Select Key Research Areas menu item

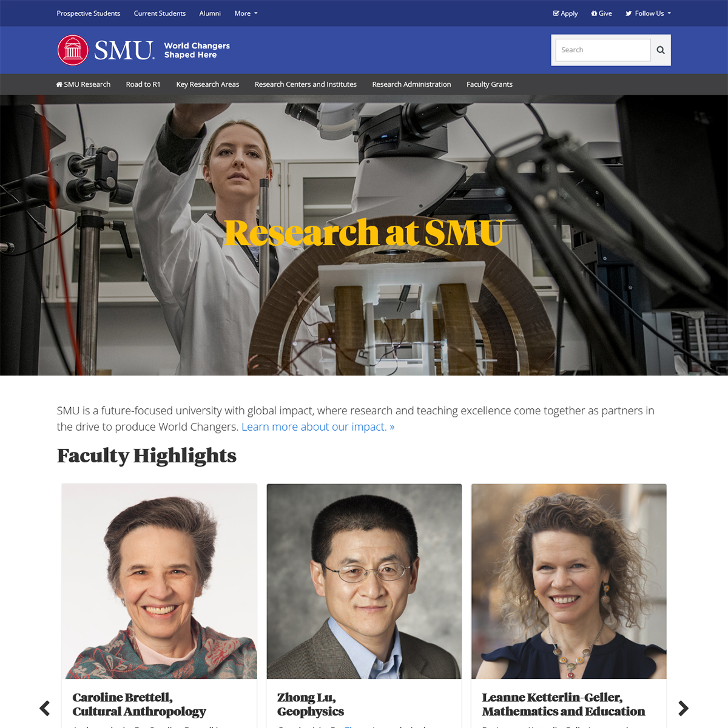207,84
